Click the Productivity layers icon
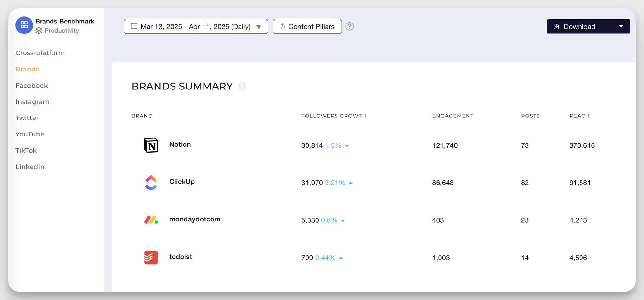 click(39, 31)
